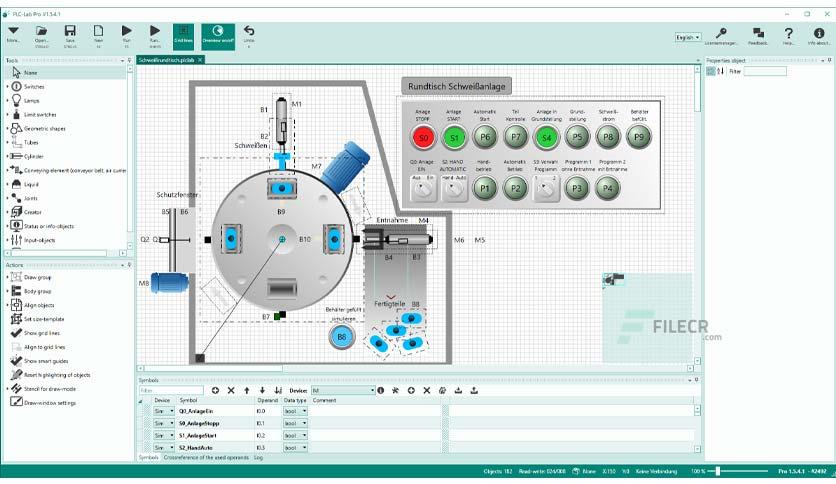Viewport: 836px width, 484px height.
Task: Click the Set size-template action
Action: [44, 319]
